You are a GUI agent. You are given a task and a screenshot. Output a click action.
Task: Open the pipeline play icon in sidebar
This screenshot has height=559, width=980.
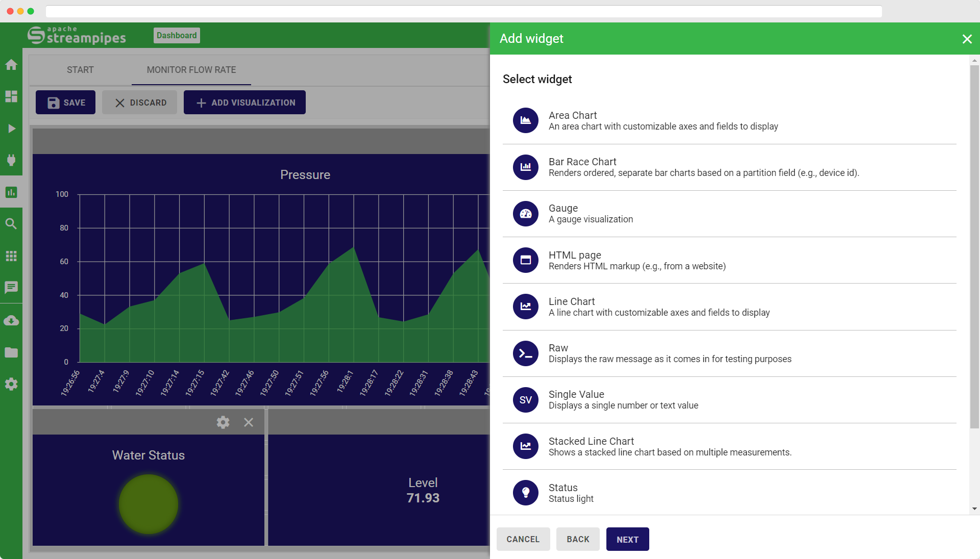click(x=11, y=129)
